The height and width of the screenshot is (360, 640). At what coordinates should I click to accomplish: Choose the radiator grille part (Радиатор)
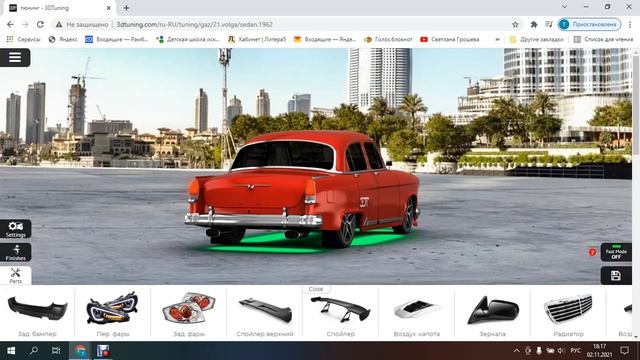[x=568, y=313]
